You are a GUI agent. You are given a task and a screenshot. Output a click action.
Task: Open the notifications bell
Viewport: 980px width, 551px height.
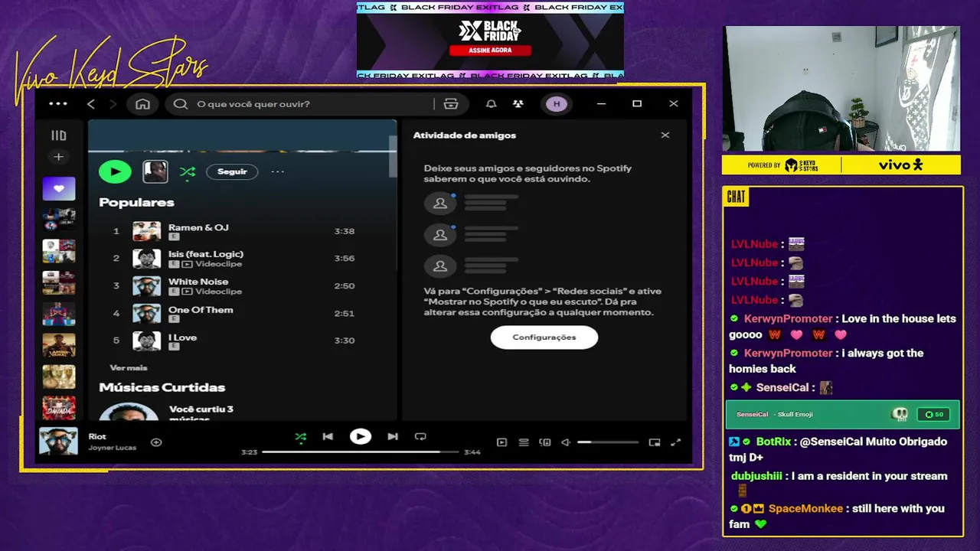[x=492, y=104]
